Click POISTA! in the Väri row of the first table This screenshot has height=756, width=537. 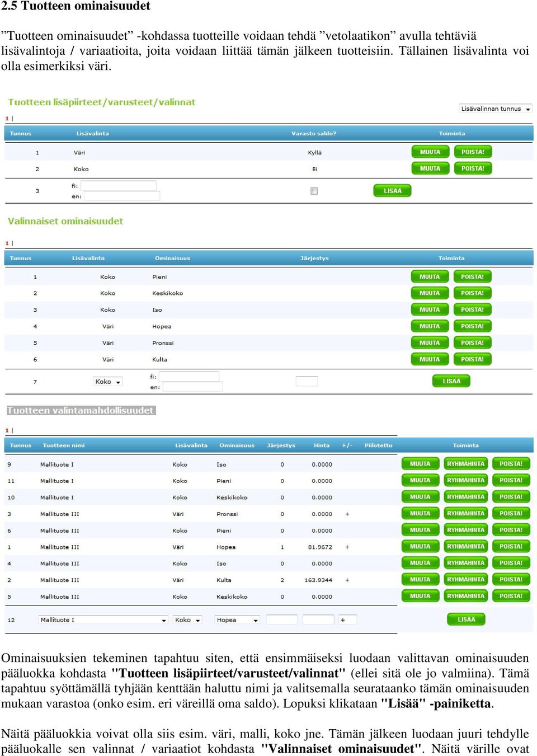(x=473, y=152)
